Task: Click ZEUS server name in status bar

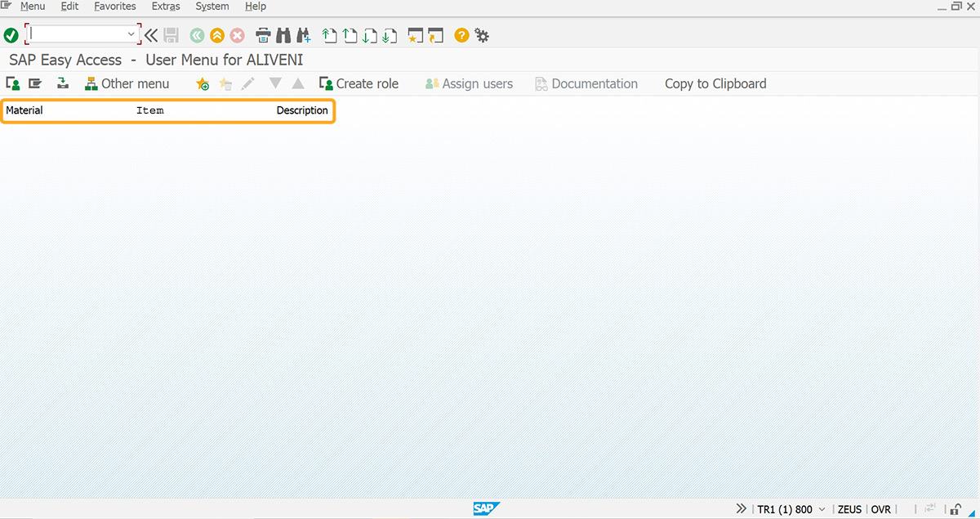Action: (x=849, y=509)
